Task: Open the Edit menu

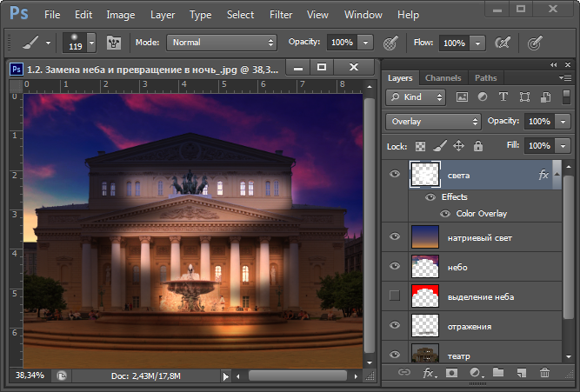Action: tap(83, 15)
